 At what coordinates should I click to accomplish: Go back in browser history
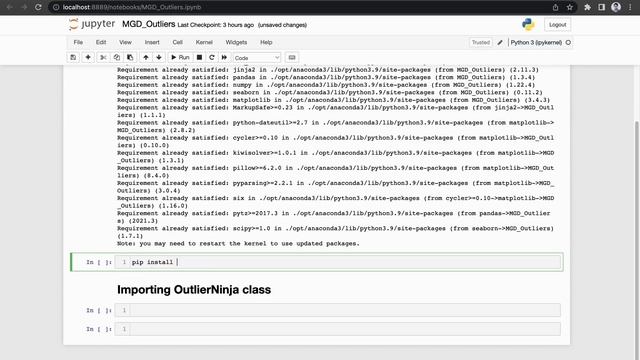pos(10,7)
